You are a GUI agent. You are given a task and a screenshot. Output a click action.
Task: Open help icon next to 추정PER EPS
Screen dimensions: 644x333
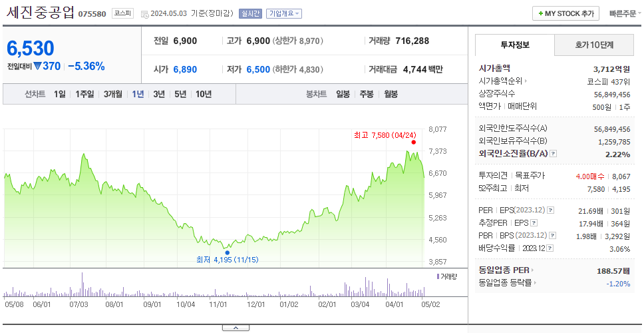[534, 223]
